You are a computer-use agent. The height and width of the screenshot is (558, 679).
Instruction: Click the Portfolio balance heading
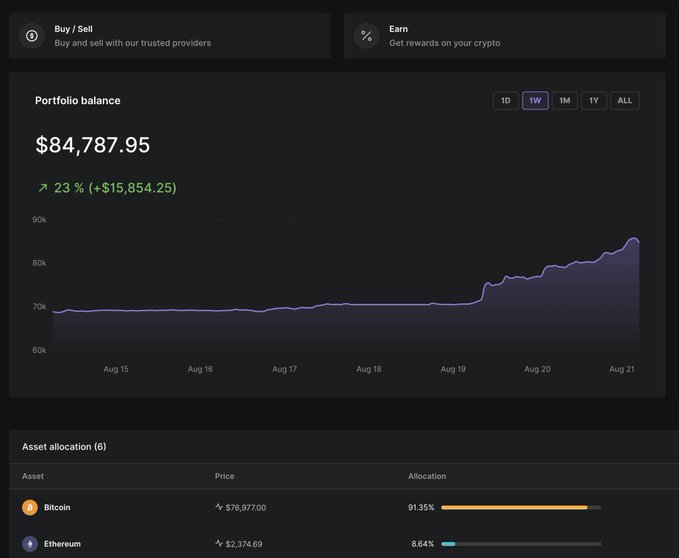point(78,100)
